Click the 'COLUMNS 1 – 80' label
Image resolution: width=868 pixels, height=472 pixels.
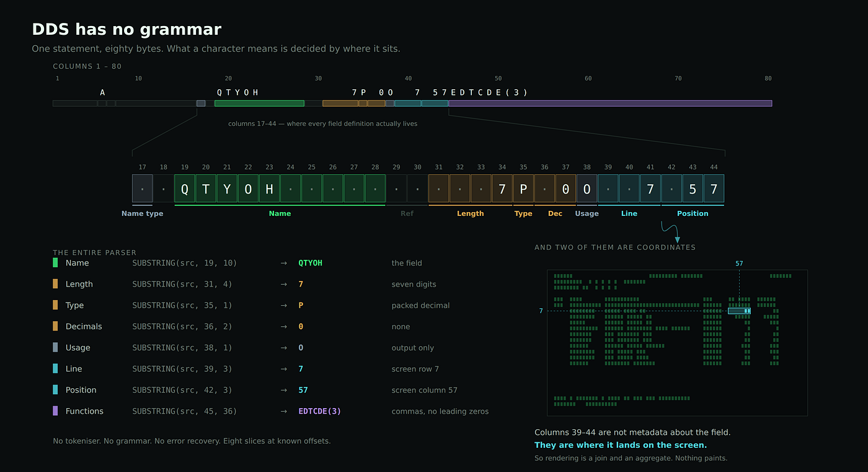(87, 66)
